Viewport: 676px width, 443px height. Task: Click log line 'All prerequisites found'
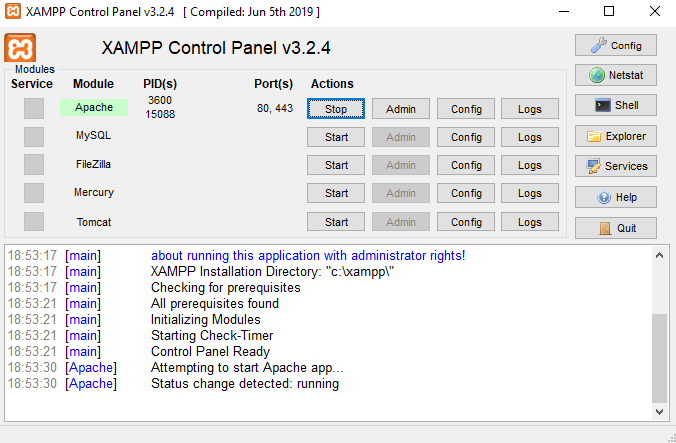[215, 304]
